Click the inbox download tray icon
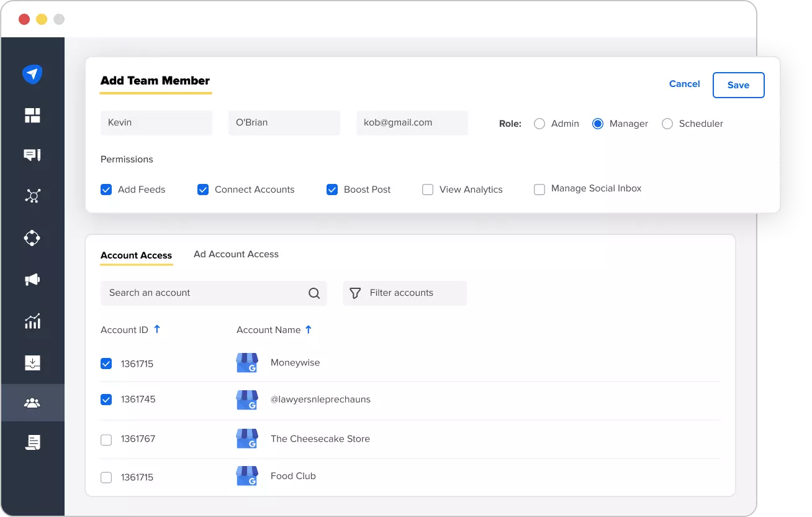This screenshot has height=517, width=812. [32, 362]
